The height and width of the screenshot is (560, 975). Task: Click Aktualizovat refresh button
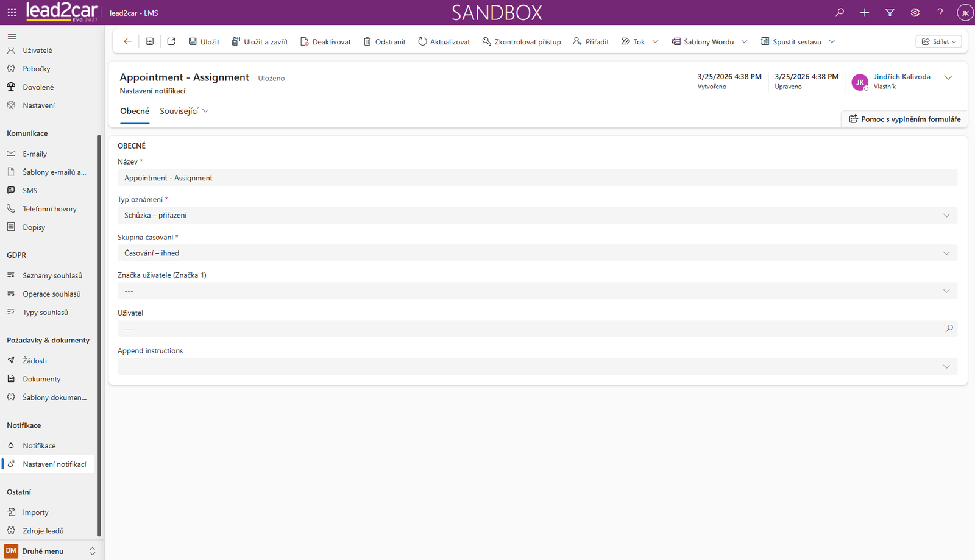(444, 41)
